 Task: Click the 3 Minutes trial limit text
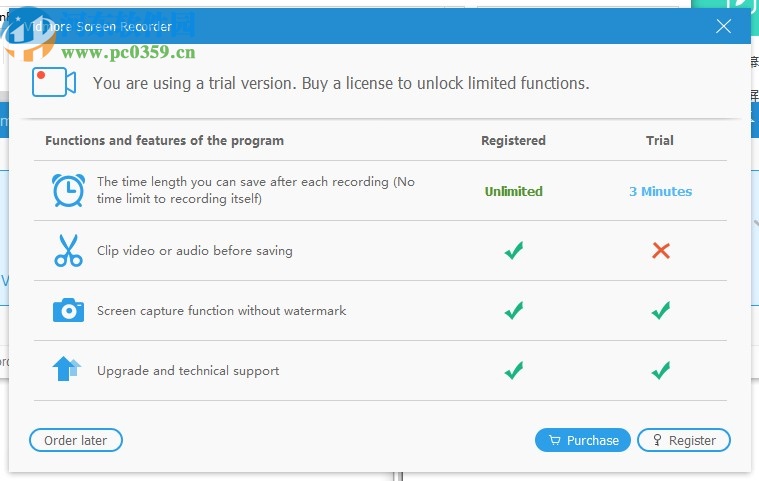[x=660, y=191]
